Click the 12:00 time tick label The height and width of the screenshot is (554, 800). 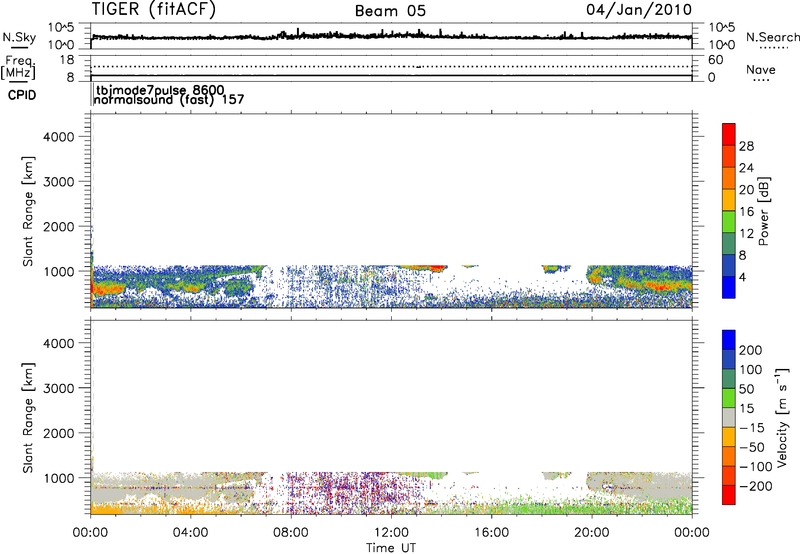pyautogui.click(x=391, y=533)
